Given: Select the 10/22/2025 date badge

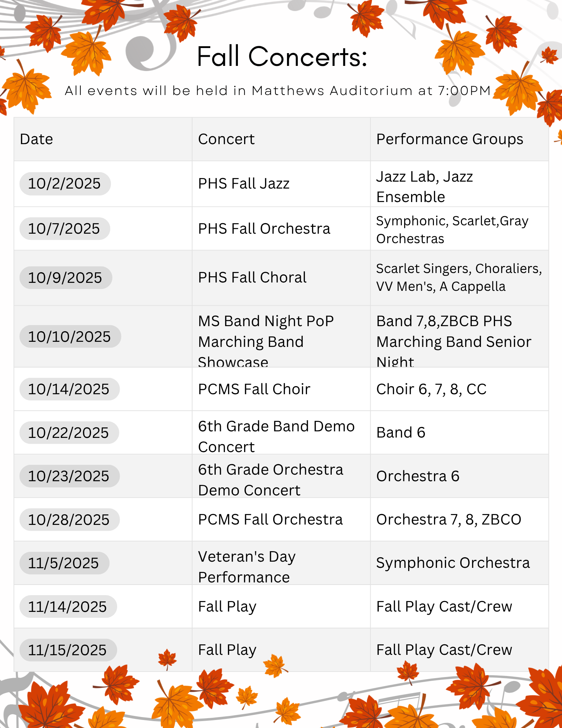Looking at the screenshot, I should click(69, 433).
